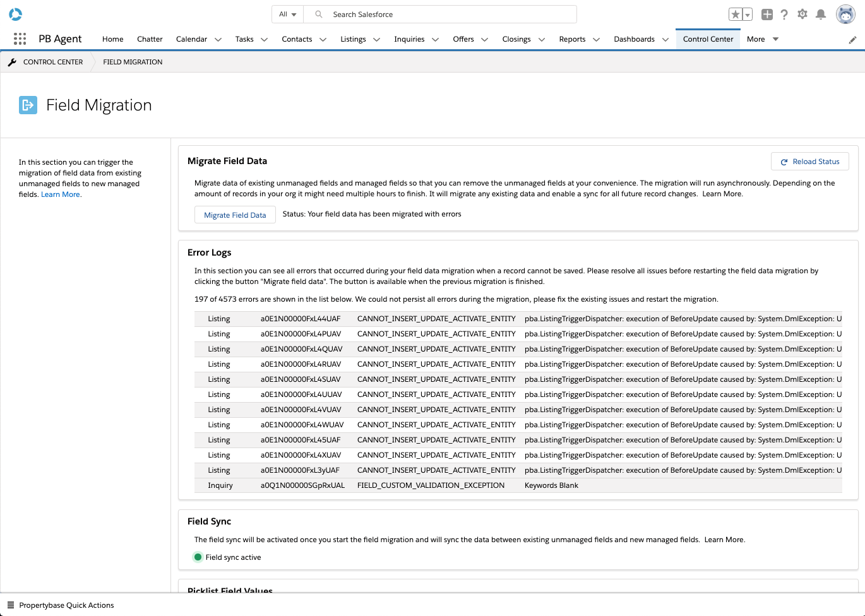Viewport: 865px width, 616px height.
Task: Expand the Offers tab chevron
Action: 484,39
